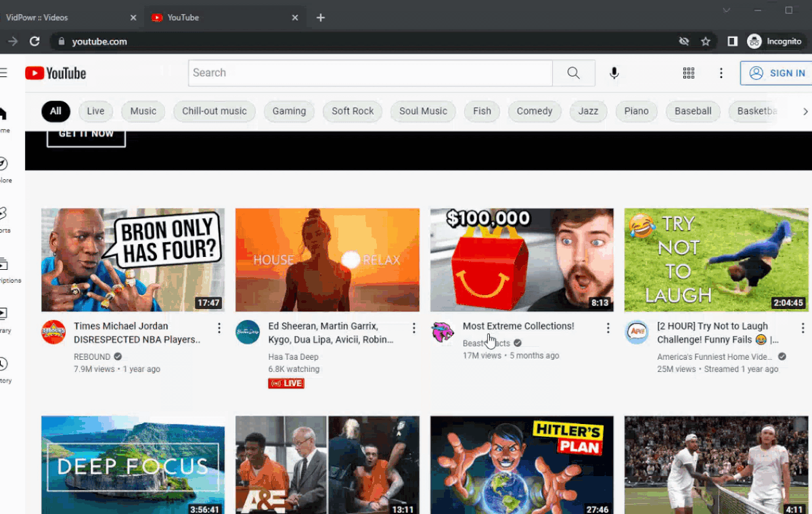This screenshot has width=812, height=514.
Task: Toggle browser side panel icon
Action: click(732, 41)
